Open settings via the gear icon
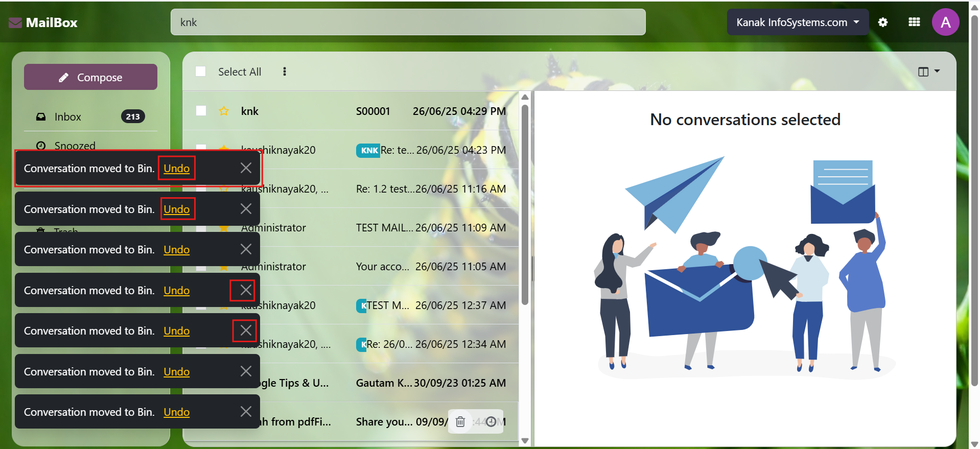This screenshot has width=980, height=449. tap(883, 22)
